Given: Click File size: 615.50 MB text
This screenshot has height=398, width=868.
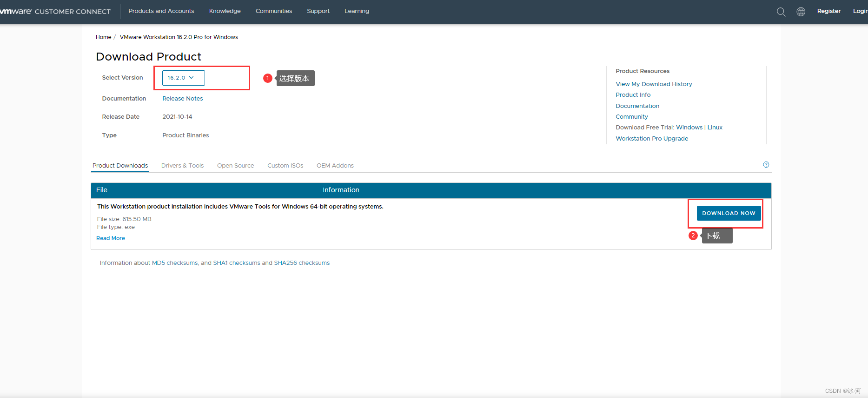Looking at the screenshot, I should tap(124, 219).
